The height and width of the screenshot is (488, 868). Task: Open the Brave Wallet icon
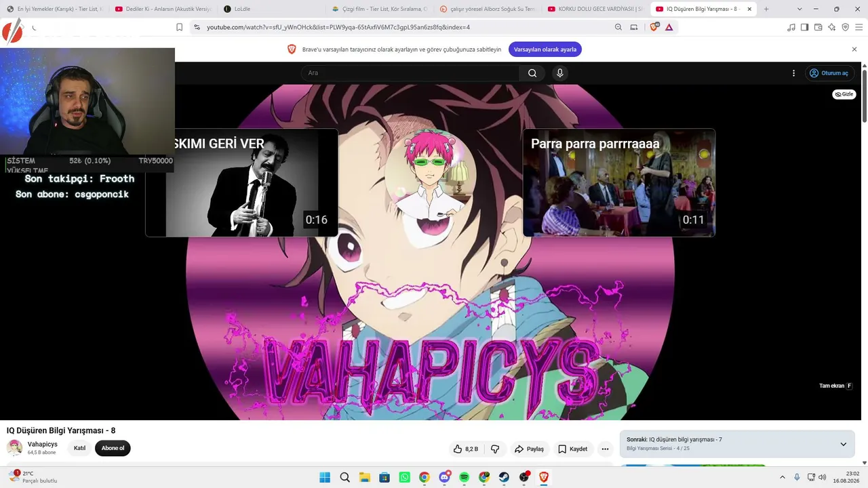[x=818, y=27]
